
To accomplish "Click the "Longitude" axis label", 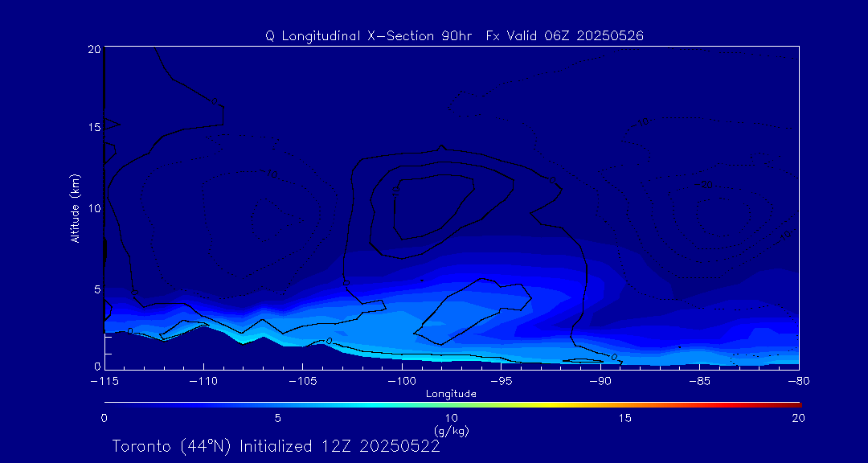I will click(451, 394).
